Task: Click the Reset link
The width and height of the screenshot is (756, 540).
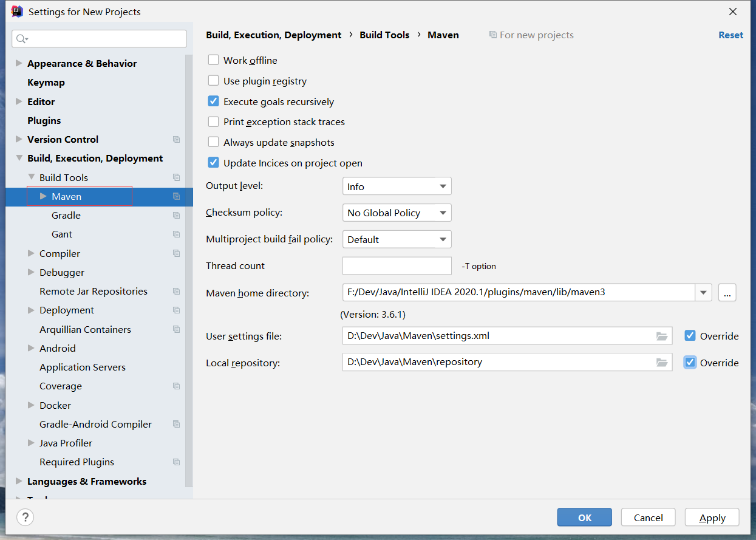Action: tap(730, 35)
